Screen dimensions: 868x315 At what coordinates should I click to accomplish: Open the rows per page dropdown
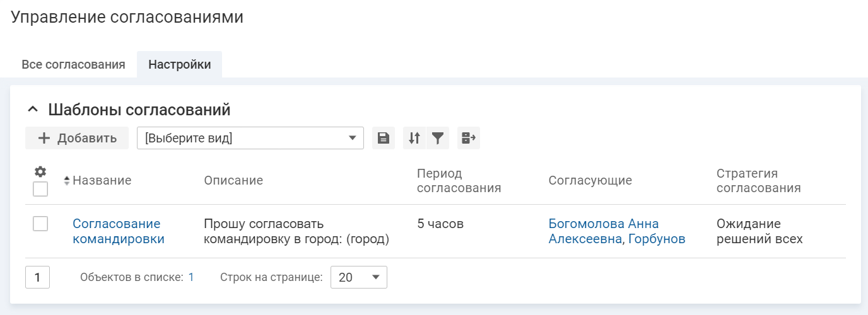tap(358, 277)
